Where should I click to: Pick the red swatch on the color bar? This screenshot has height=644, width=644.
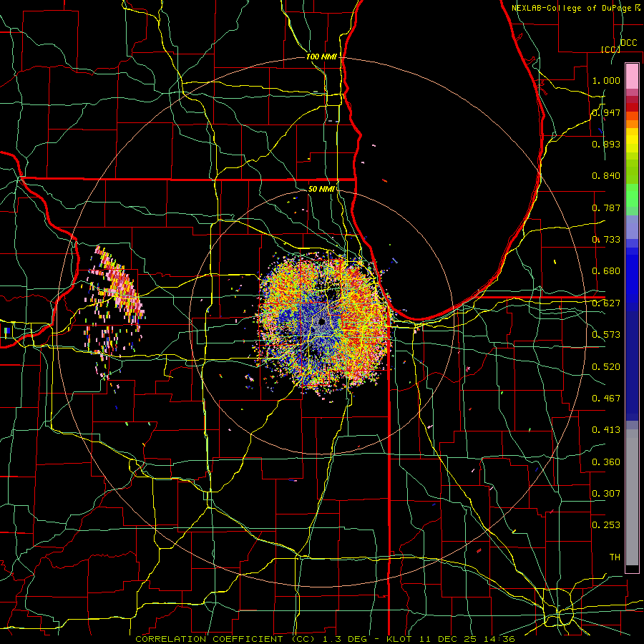tap(632, 107)
